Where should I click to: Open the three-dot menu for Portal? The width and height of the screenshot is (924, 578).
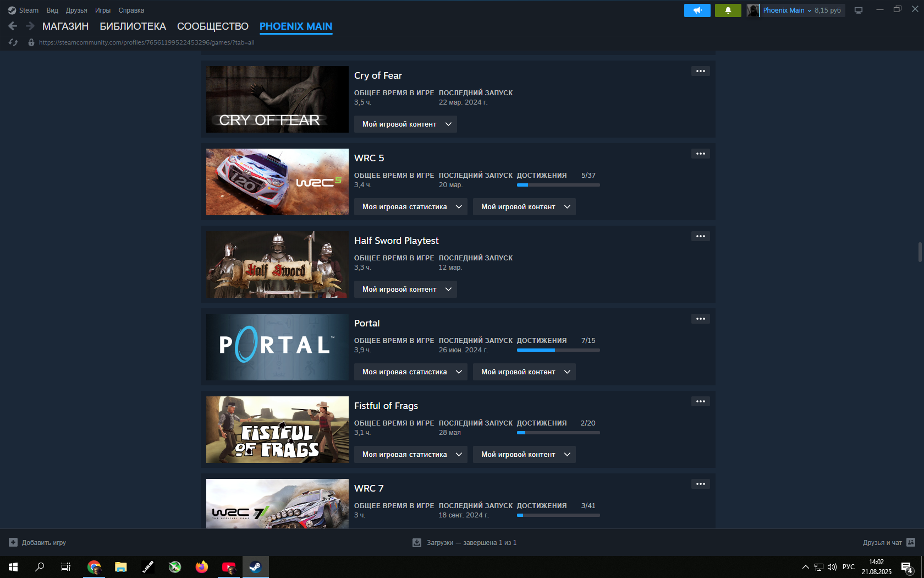(x=700, y=319)
